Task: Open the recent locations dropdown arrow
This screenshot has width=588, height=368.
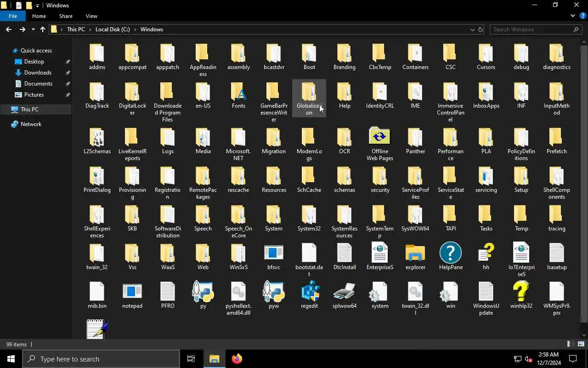Action: click(x=33, y=29)
